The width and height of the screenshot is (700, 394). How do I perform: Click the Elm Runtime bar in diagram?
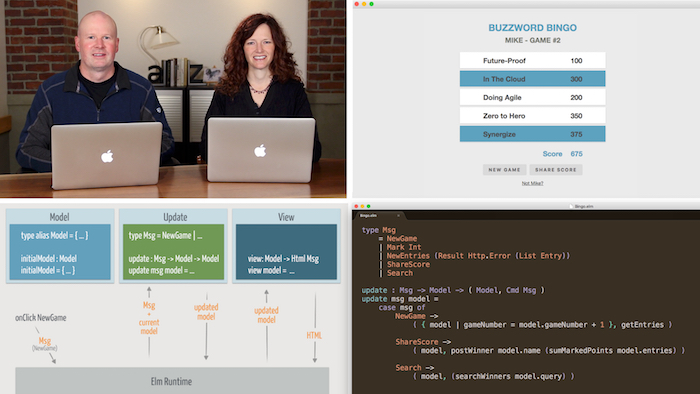point(172,381)
